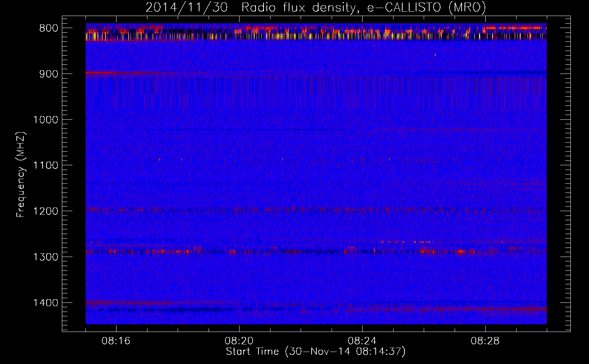Image resolution: width=589 pixels, height=364 pixels.
Task: Click the 08:20 time tick label
Action: [x=239, y=341]
